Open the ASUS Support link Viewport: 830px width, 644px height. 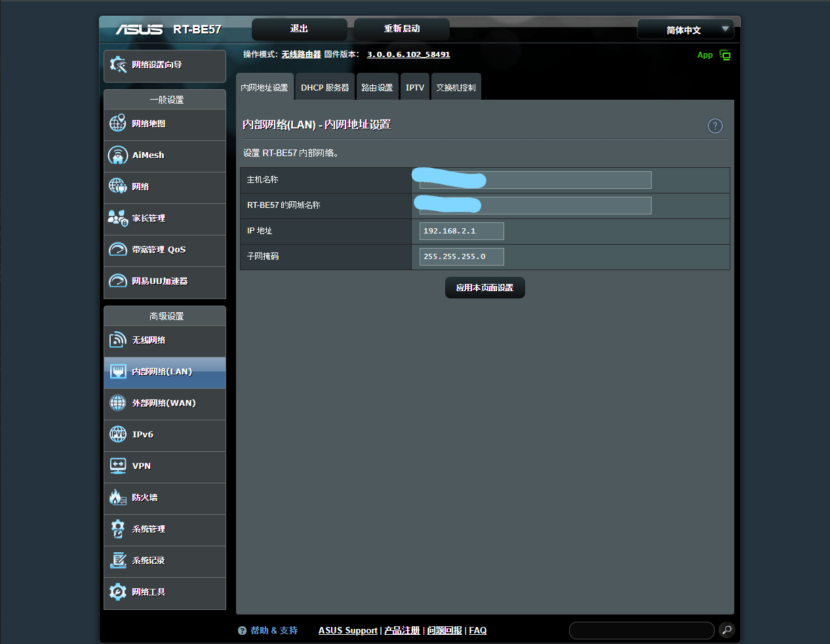347,630
